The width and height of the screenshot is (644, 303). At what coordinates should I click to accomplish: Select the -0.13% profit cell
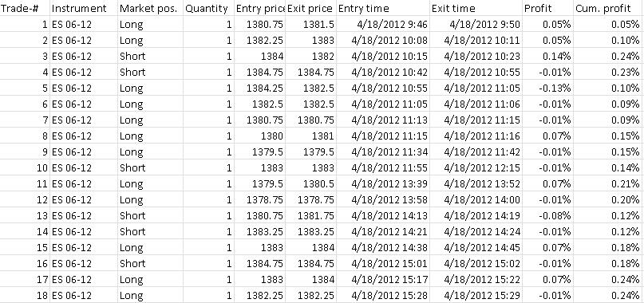tap(548, 89)
